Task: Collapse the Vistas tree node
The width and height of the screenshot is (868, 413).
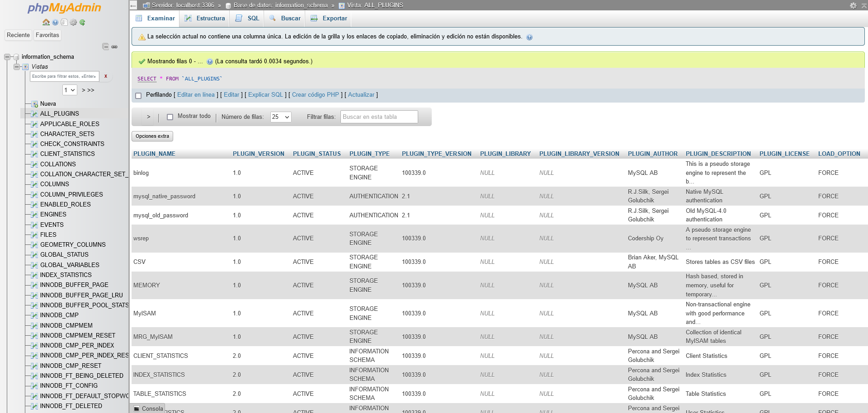Action: (x=17, y=67)
